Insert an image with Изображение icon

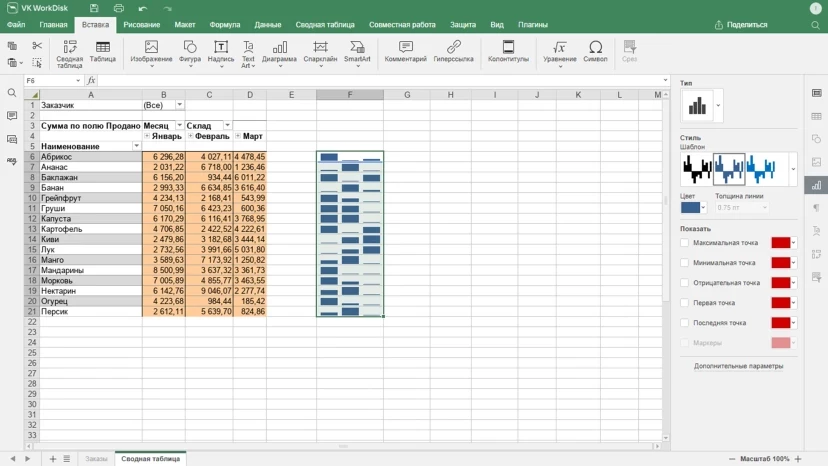pyautogui.click(x=151, y=47)
